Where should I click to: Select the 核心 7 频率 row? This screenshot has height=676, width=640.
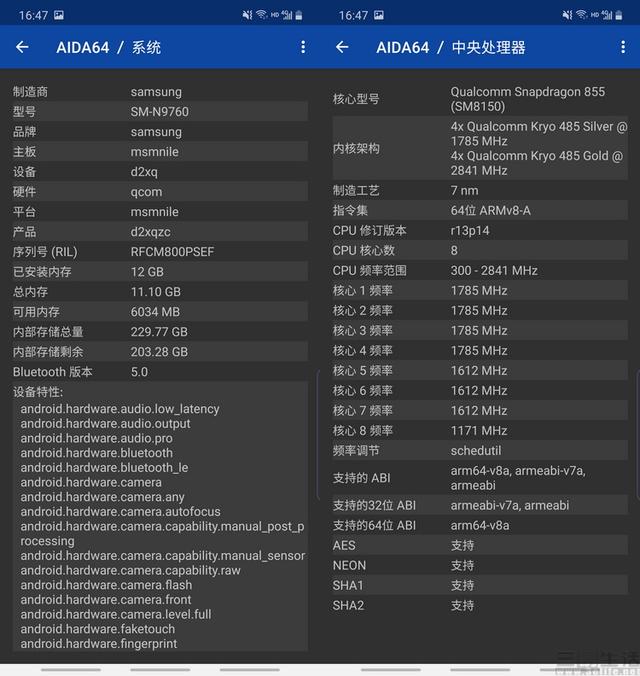click(x=480, y=410)
